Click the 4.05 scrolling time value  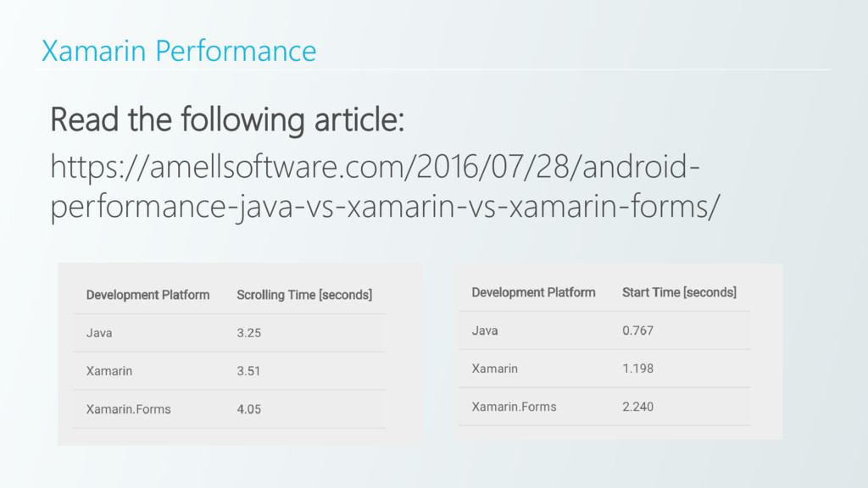[248, 409]
